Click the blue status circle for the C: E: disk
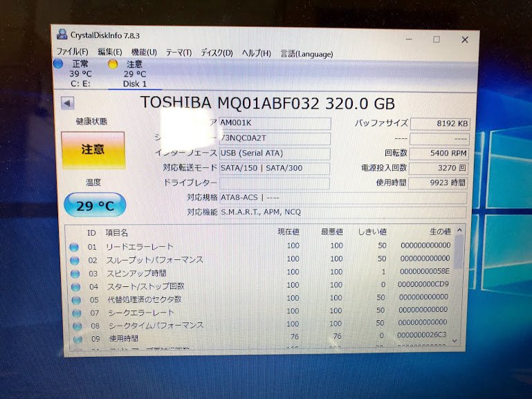The image size is (532, 399). coord(58,64)
